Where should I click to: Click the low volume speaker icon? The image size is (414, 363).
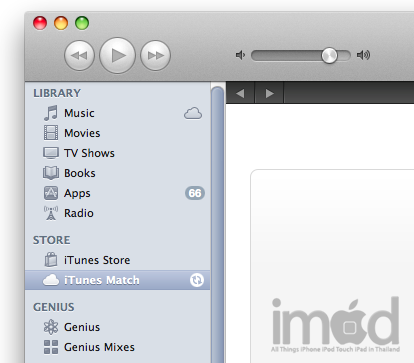point(240,55)
